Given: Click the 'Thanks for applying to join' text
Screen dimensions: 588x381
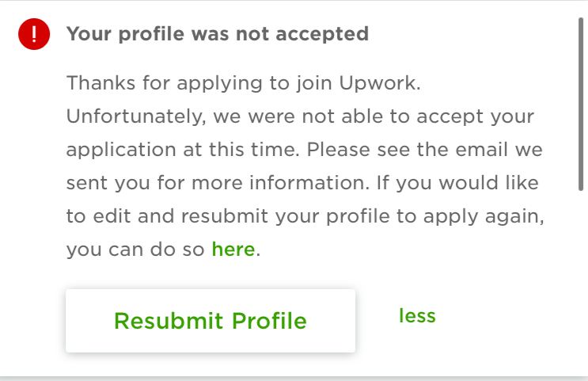Looking at the screenshot, I should click(199, 83).
